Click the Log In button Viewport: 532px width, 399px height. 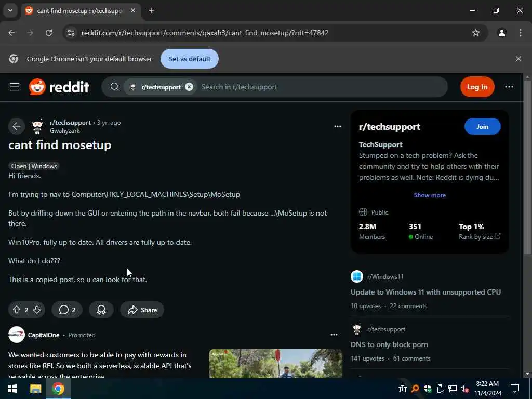477,87
